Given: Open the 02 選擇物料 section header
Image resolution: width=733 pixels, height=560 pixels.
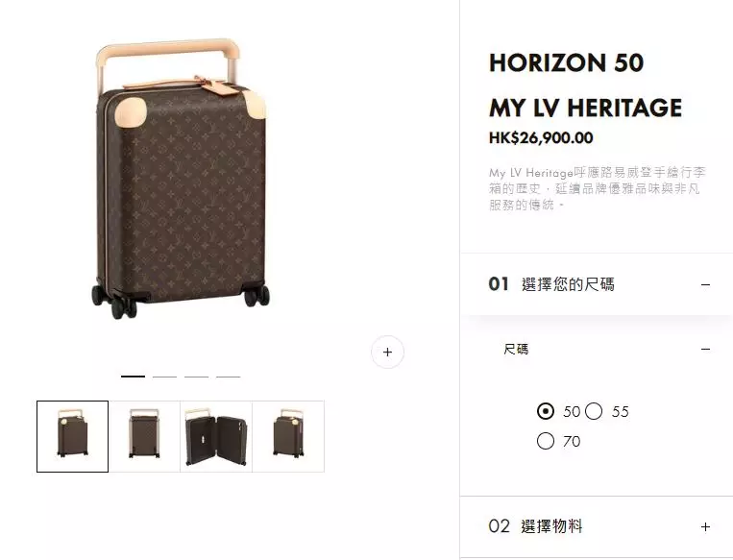Looking at the screenshot, I should tap(597, 526).
